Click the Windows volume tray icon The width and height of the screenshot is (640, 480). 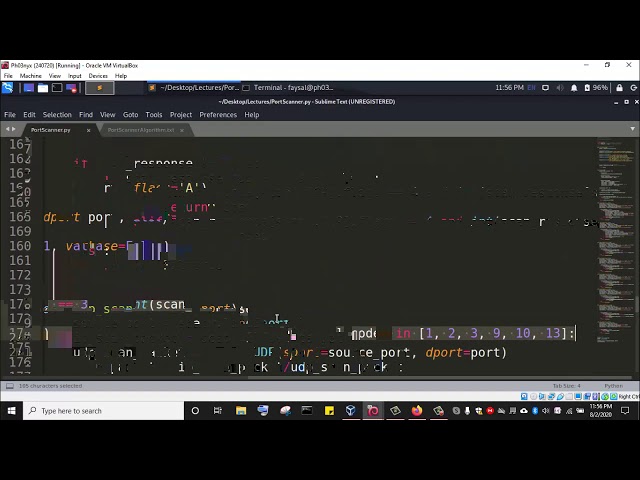pos(545,411)
